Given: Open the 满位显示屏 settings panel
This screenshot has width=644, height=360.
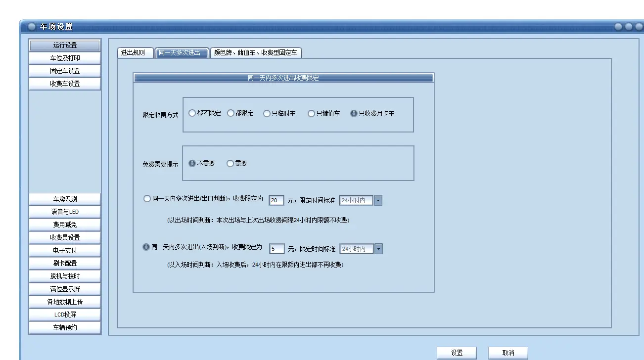Looking at the screenshot, I should tap(65, 288).
